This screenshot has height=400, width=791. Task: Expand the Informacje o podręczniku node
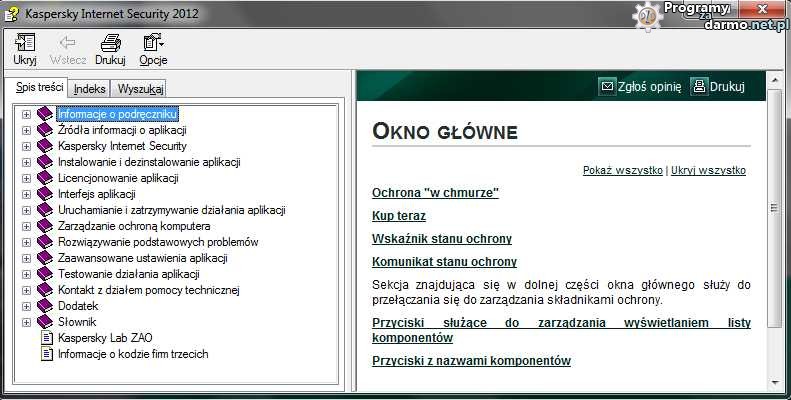click(x=27, y=114)
